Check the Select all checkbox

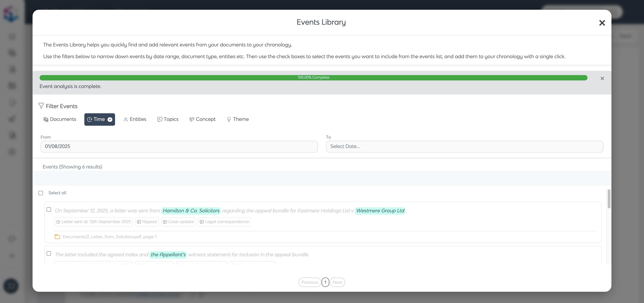[x=41, y=193]
